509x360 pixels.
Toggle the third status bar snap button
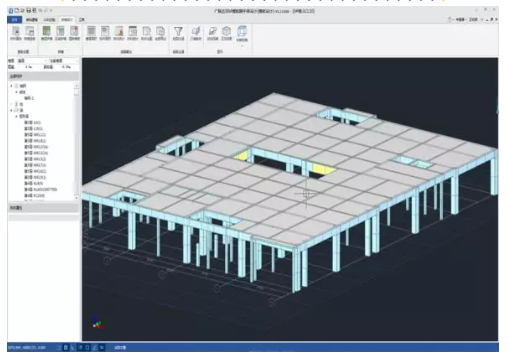73,348
